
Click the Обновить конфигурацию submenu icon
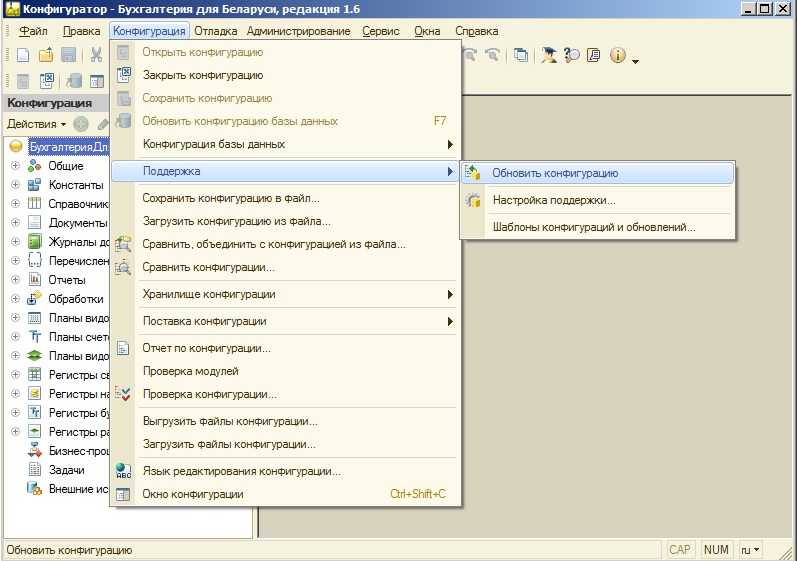click(x=474, y=173)
